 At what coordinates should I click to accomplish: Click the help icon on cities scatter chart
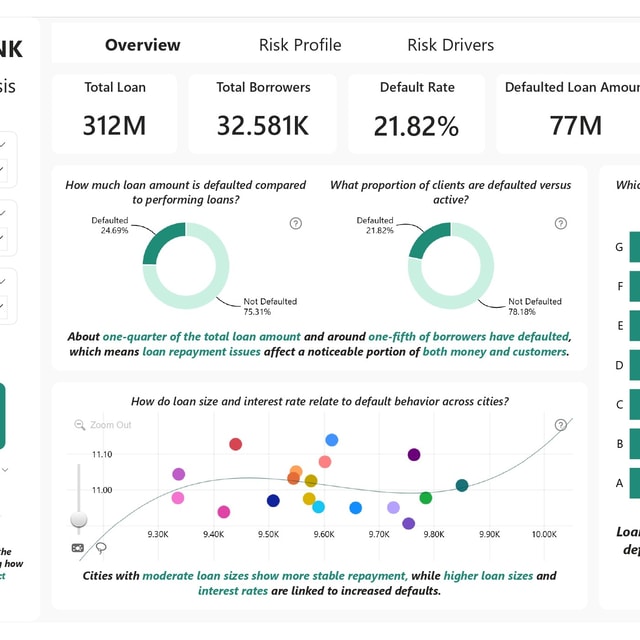click(561, 425)
